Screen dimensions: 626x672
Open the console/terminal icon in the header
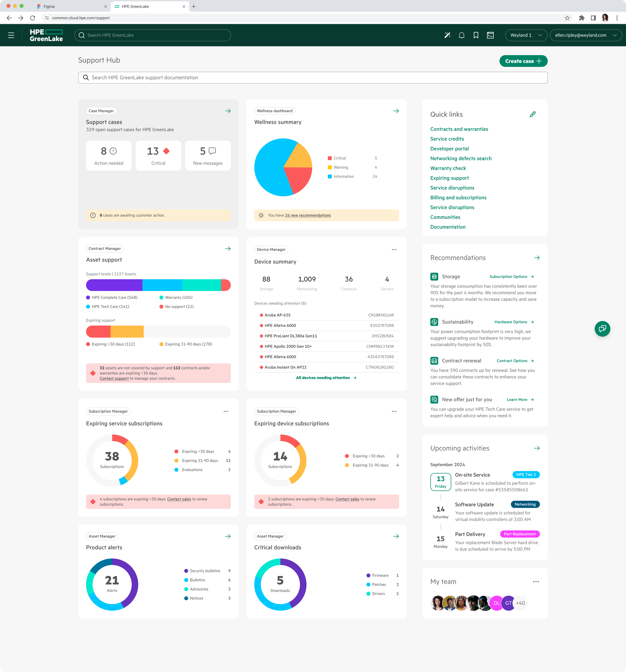[491, 35]
